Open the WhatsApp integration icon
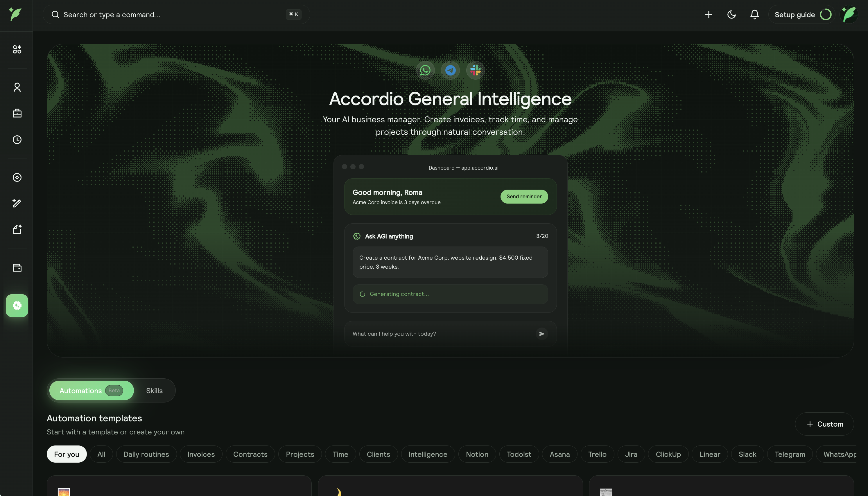868x496 pixels. (426, 70)
